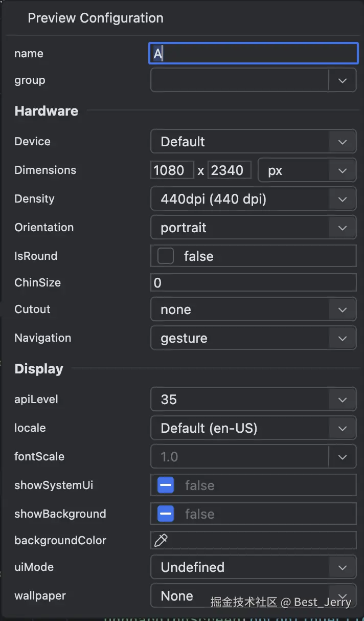Open the Device dropdown

[343, 142]
